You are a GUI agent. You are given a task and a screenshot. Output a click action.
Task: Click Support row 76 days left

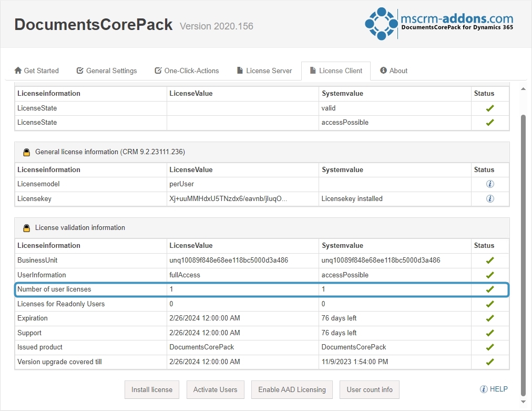tap(339, 333)
